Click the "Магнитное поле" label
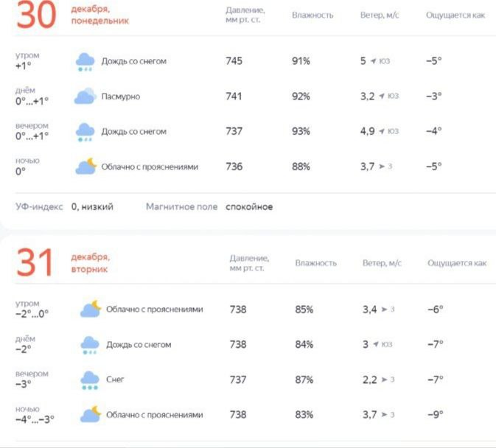The width and height of the screenshot is (496, 448). (181, 207)
